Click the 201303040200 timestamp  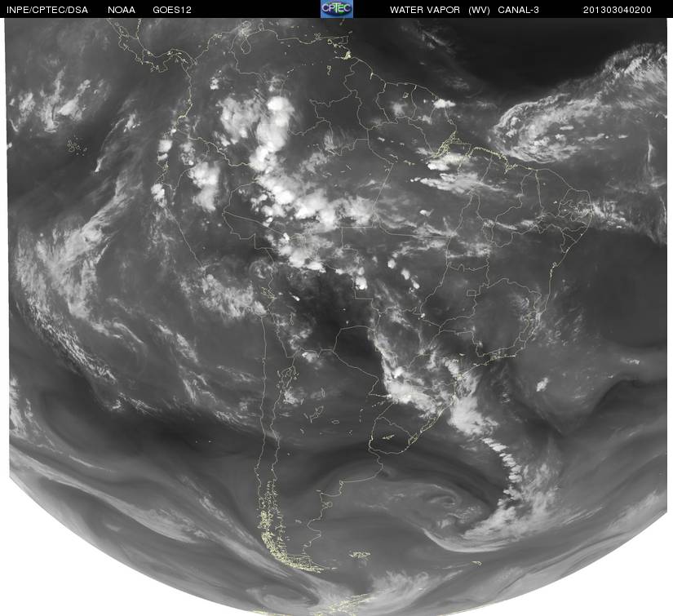click(618, 10)
